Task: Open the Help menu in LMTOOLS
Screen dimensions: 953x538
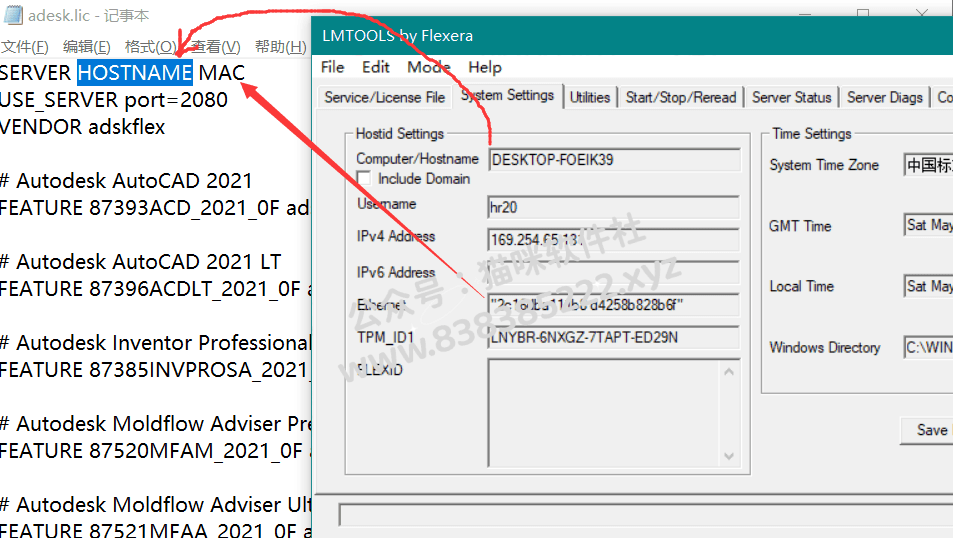Action: [x=484, y=67]
